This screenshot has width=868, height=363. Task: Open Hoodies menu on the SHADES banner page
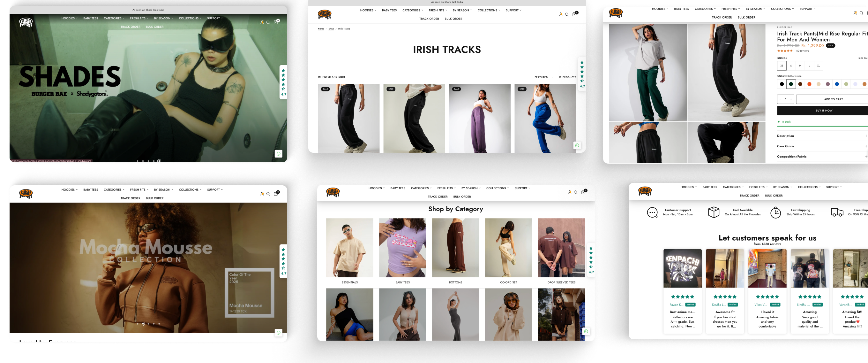pyautogui.click(x=69, y=18)
